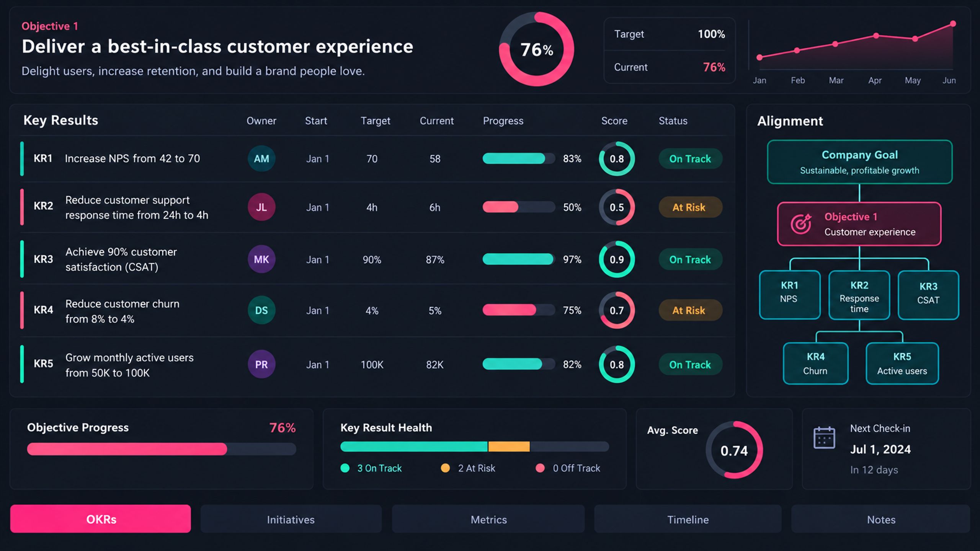The width and height of the screenshot is (980, 551).
Task: Click the Jun data point on trend chart
Action: [953, 24]
